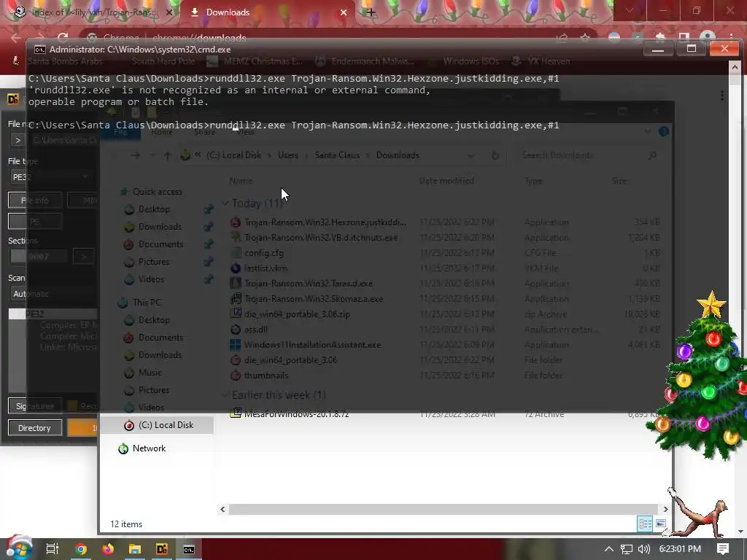Launch Firefox from the taskbar

click(108, 549)
